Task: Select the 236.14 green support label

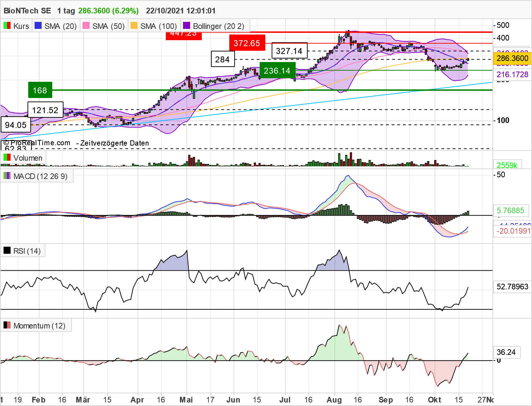Action: (x=277, y=70)
